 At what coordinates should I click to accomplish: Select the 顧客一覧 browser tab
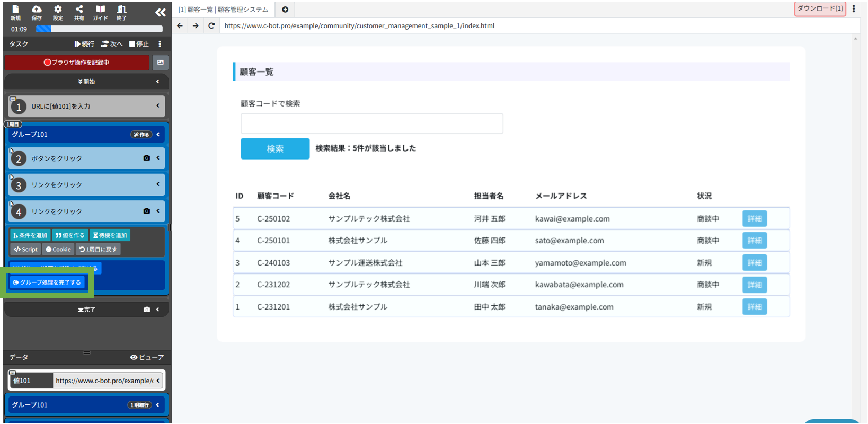[x=223, y=10]
